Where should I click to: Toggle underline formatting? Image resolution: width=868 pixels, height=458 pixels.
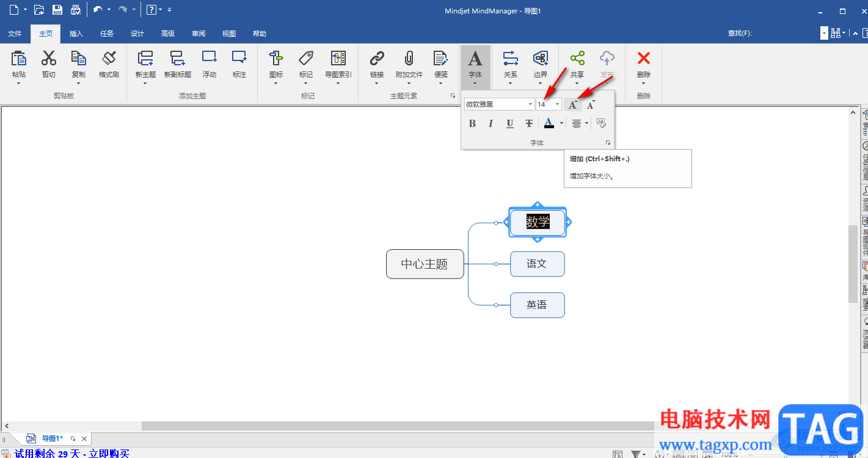point(510,123)
